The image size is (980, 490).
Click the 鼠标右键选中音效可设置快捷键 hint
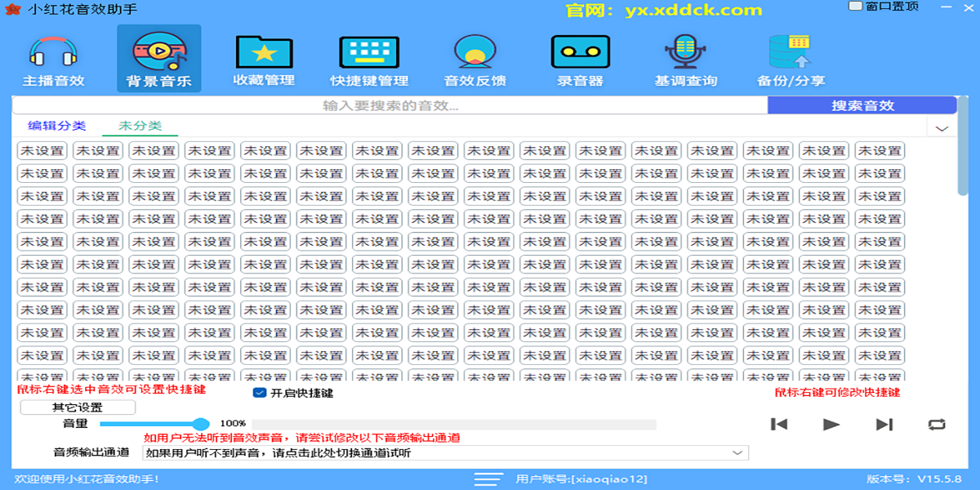(112, 390)
